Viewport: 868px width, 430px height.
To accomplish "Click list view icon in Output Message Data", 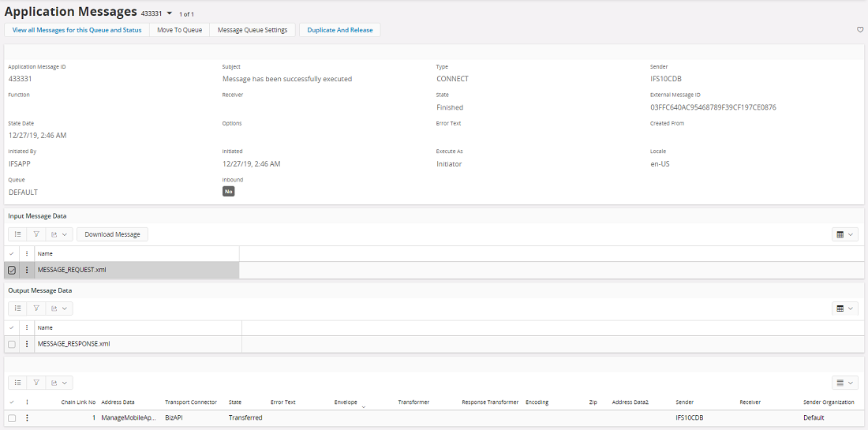I will pos(17,308).
